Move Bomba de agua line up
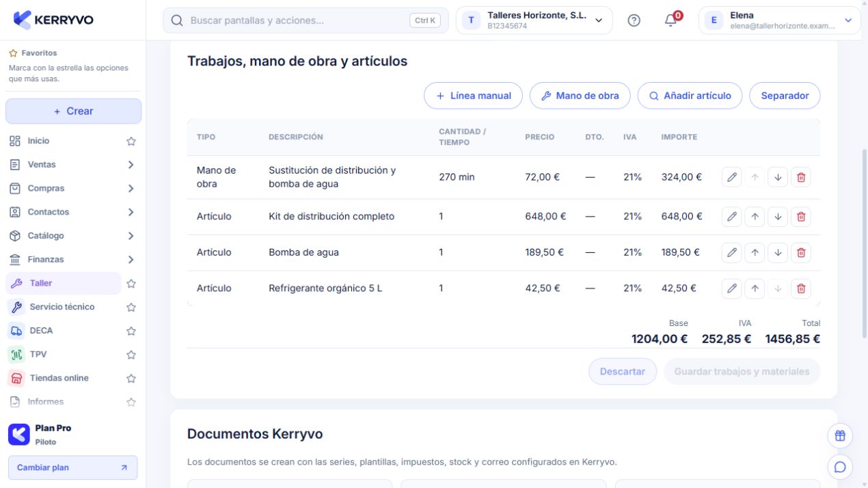The height and width of the screenshot is (488, 868). coord(755,252)
